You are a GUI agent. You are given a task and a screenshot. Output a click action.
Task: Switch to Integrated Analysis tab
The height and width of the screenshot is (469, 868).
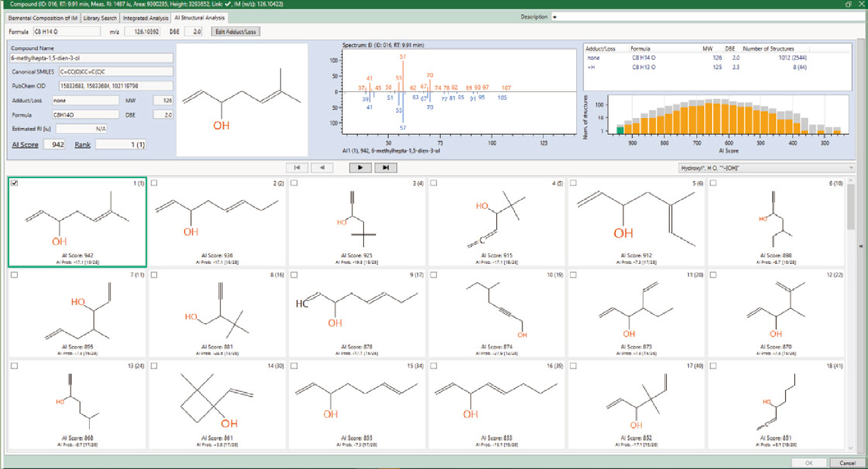pyautogui.click(x=145, y=18)
